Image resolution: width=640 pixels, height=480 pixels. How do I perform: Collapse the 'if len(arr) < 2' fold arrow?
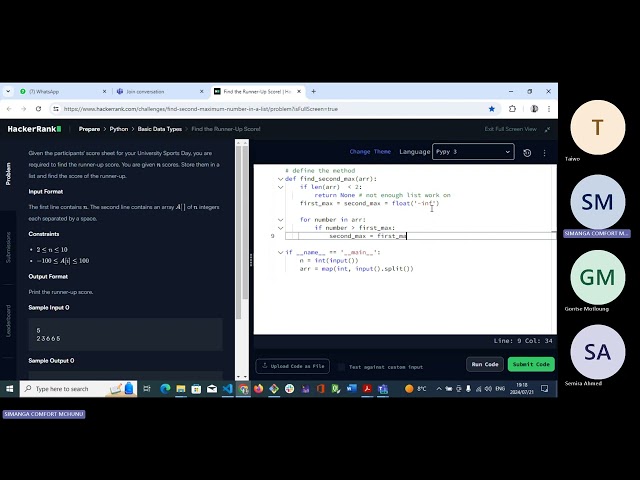click(280, 187)
